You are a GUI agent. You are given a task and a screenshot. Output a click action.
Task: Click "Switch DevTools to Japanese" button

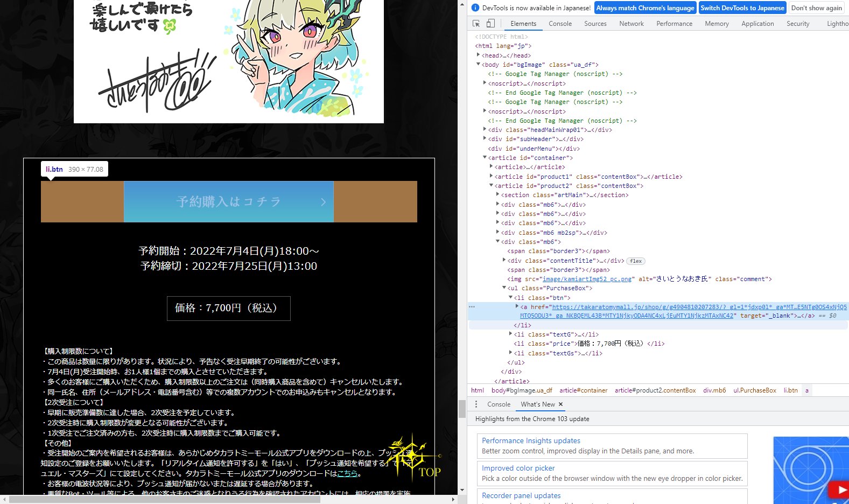[742, 8]
